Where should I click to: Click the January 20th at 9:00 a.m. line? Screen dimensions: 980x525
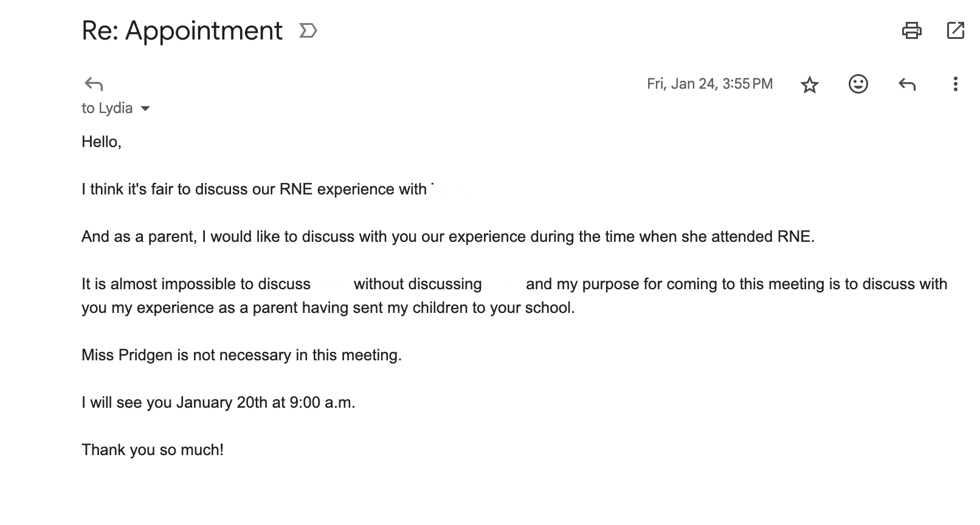[x=218, y=402]
